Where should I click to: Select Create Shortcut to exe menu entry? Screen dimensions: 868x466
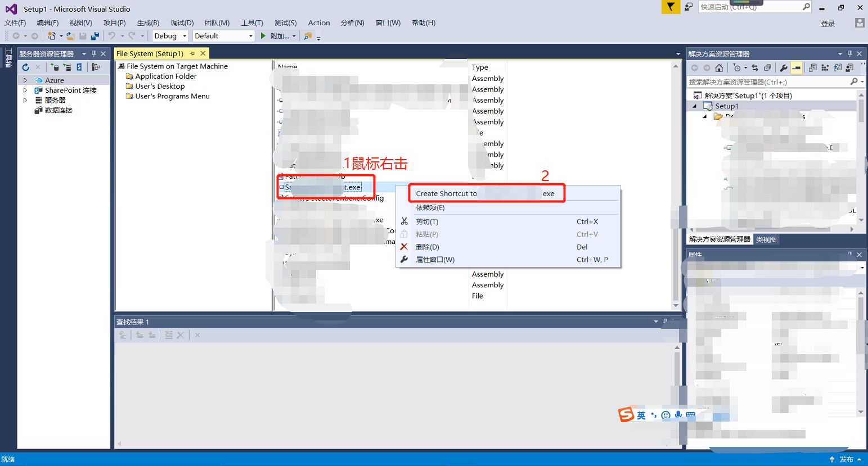coord(486,193)
